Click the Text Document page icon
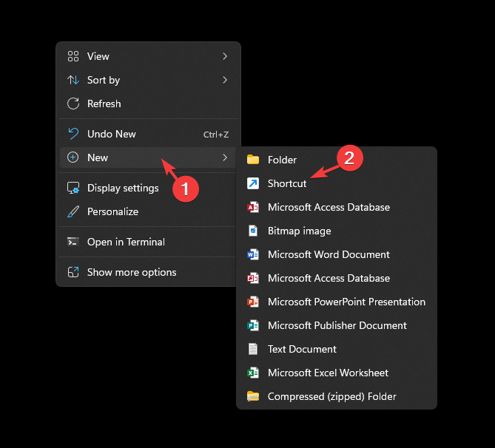This screenshot has width=495, height=448. (x=253, y=349)
